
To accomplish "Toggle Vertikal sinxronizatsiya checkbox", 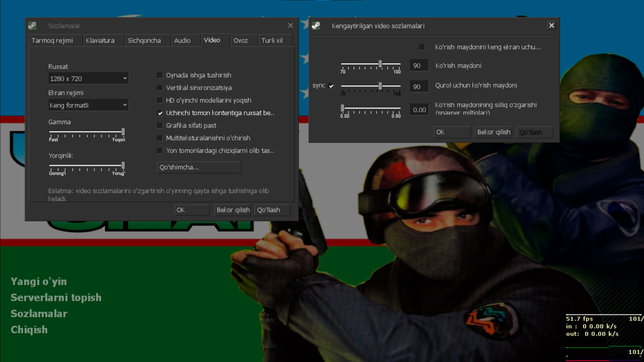I will click(160, 88).
